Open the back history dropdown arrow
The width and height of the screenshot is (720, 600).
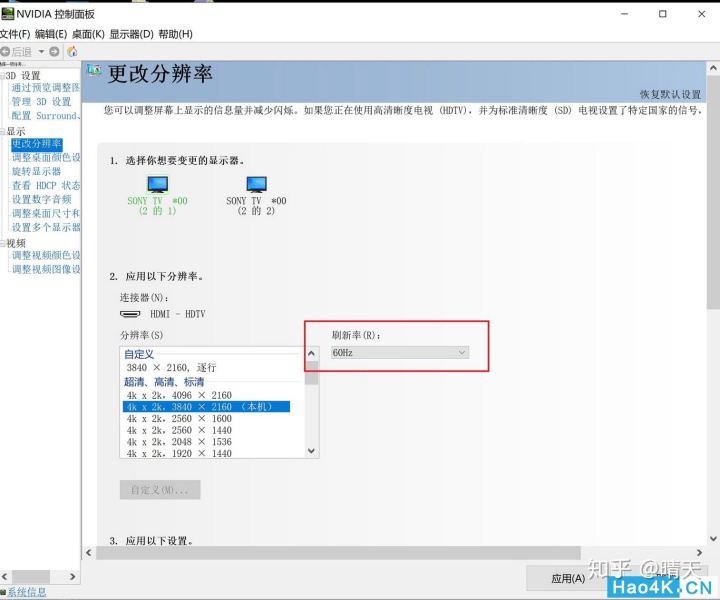click(41, 51)
